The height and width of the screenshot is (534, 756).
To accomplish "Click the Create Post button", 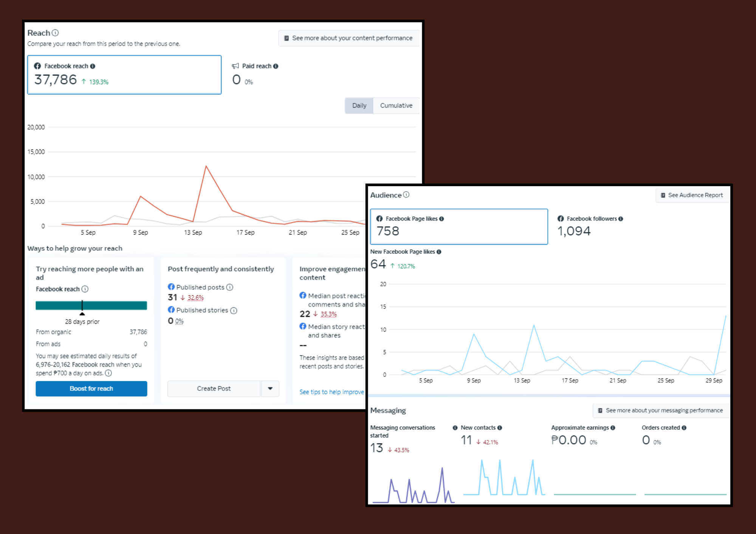I will pyautogui.click(x=214, y=389).
